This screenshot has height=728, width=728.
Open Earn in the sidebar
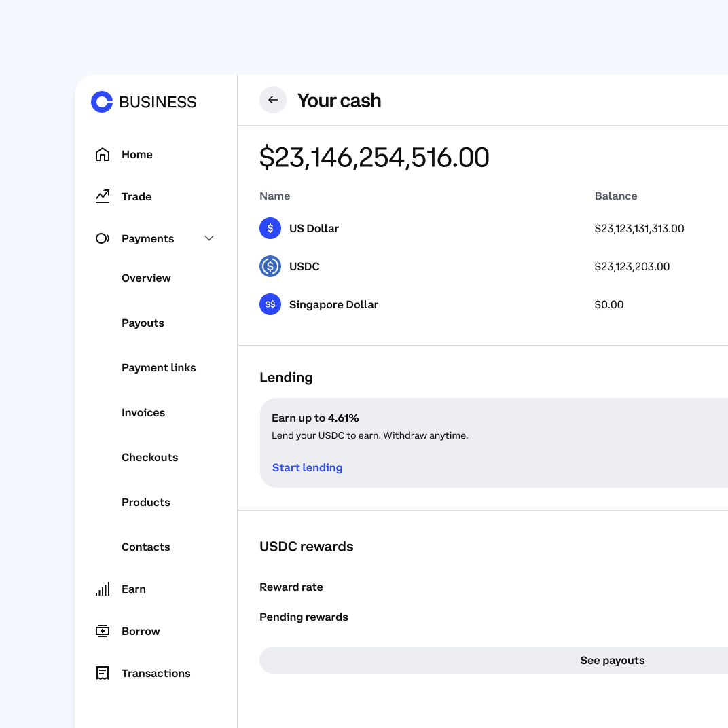point(134,589)
